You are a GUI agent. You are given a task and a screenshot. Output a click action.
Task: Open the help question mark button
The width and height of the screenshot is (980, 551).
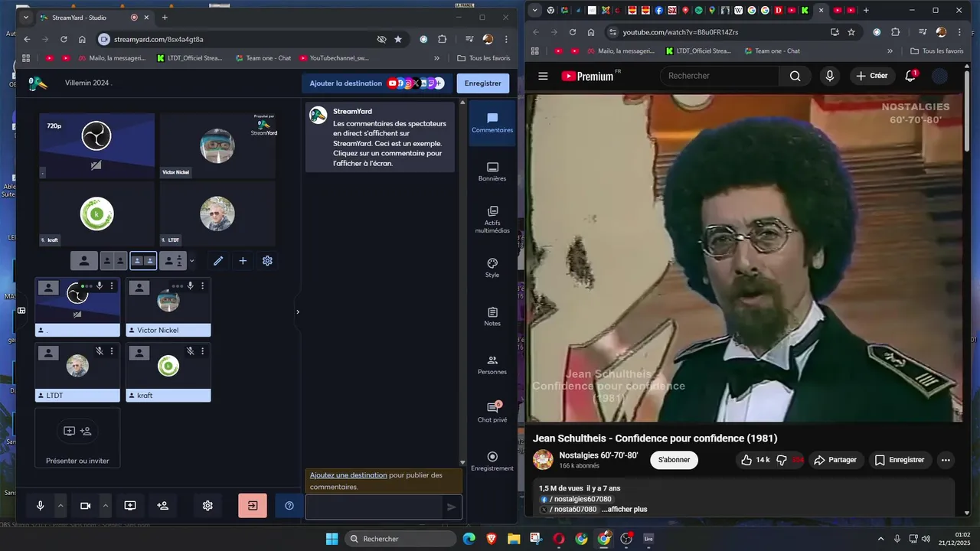(x=289, y=506)
